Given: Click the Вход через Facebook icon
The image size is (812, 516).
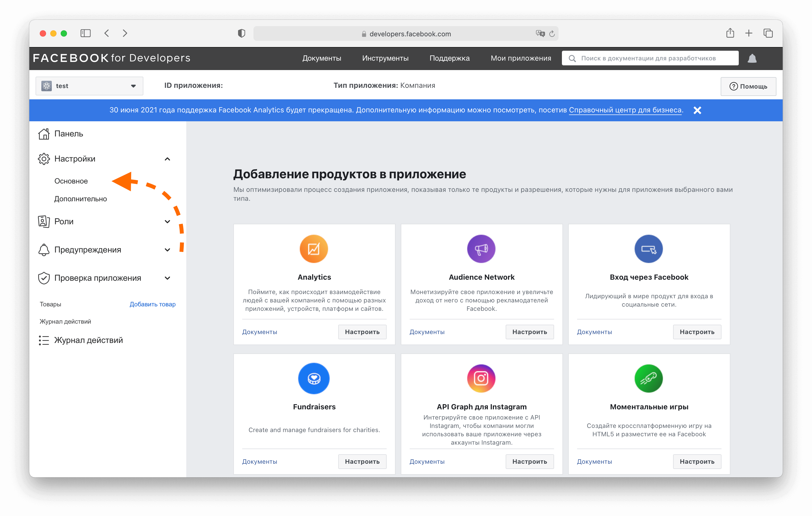Looking at the screenshot, I should pos(649,249).
